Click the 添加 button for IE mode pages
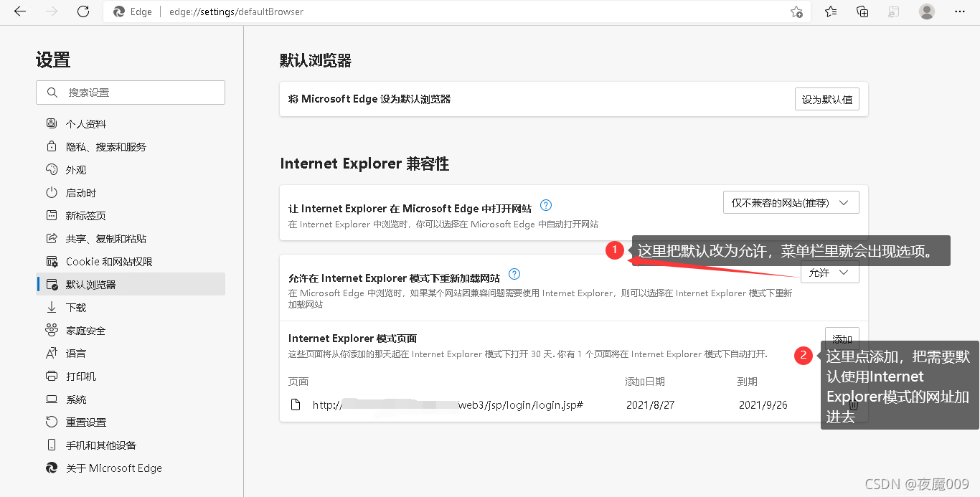Screen dimensions: 980x497 pos(842,339)
